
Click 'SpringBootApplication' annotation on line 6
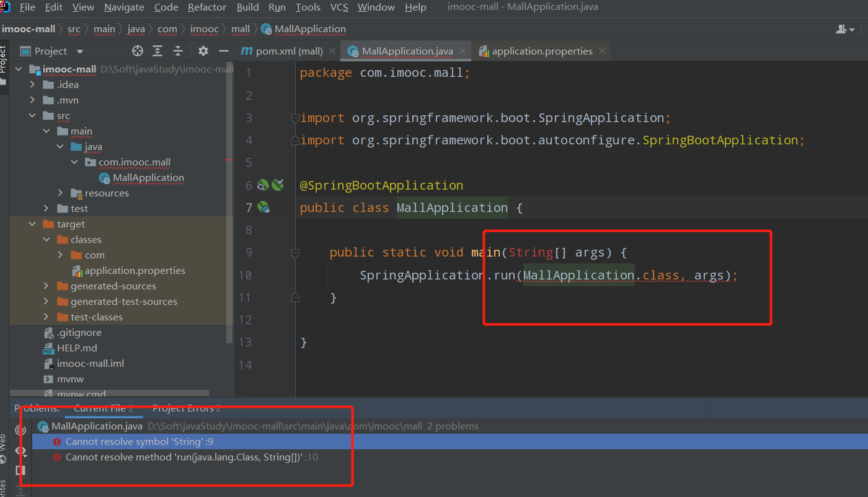(x=381, y=185)
